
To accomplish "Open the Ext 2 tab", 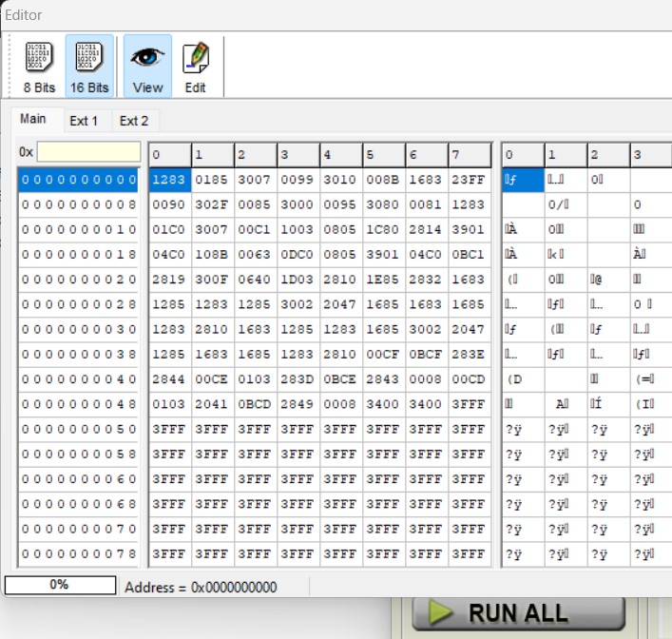I will [x=134, y=121].
